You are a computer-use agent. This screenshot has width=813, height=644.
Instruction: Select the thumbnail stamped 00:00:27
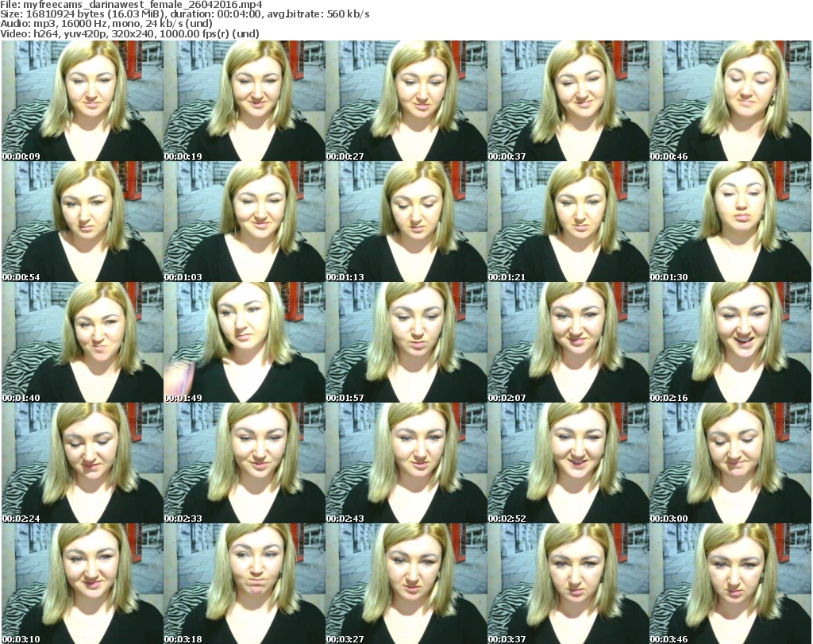tap(406, 101)
